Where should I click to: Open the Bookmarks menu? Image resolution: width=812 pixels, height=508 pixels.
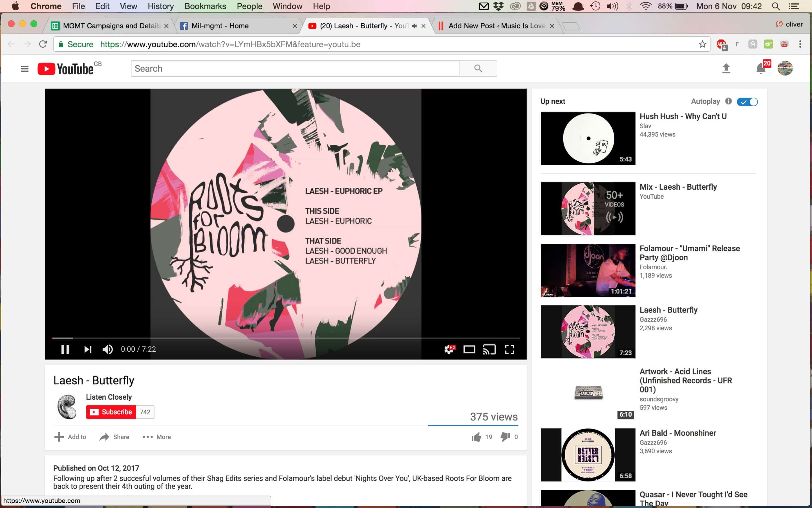pyautogui.click(x=205, y=6)
